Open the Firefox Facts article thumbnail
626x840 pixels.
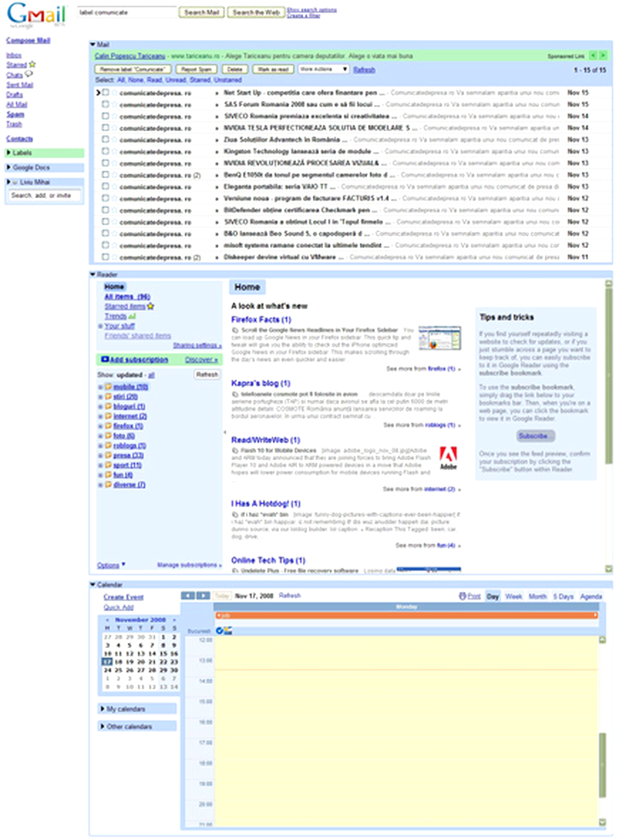(440, 338)
